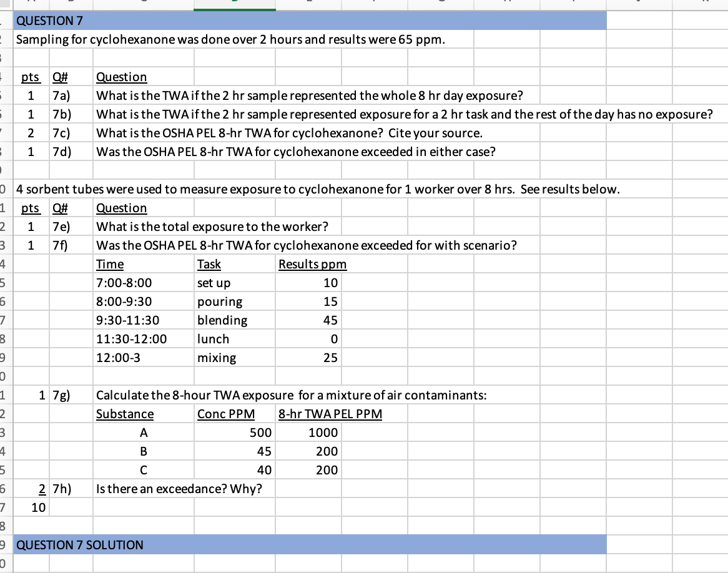
Task: Select the 7b) question number cell
Action: (x=71, y=114)
